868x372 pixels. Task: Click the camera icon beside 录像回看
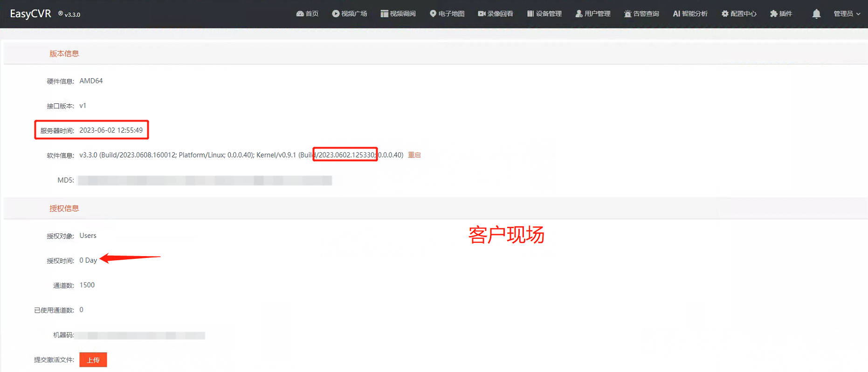coord(482,14)
